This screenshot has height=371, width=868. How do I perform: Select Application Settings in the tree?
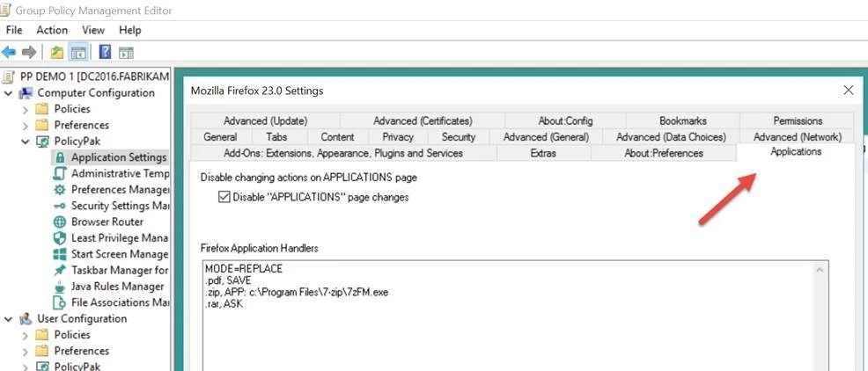(x=118, y=157)
